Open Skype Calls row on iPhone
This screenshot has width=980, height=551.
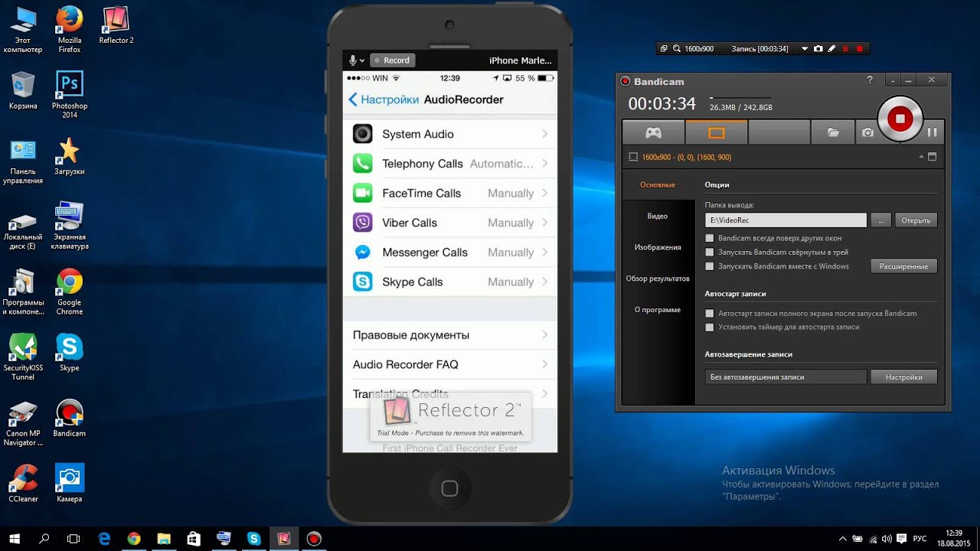click(x=450, y=282)
